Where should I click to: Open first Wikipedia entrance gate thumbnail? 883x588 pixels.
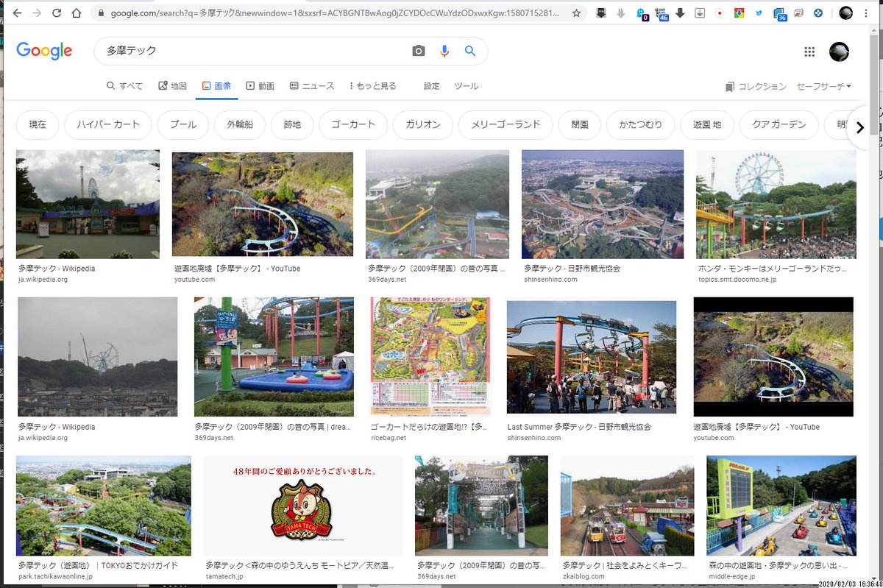pos(88,204)
